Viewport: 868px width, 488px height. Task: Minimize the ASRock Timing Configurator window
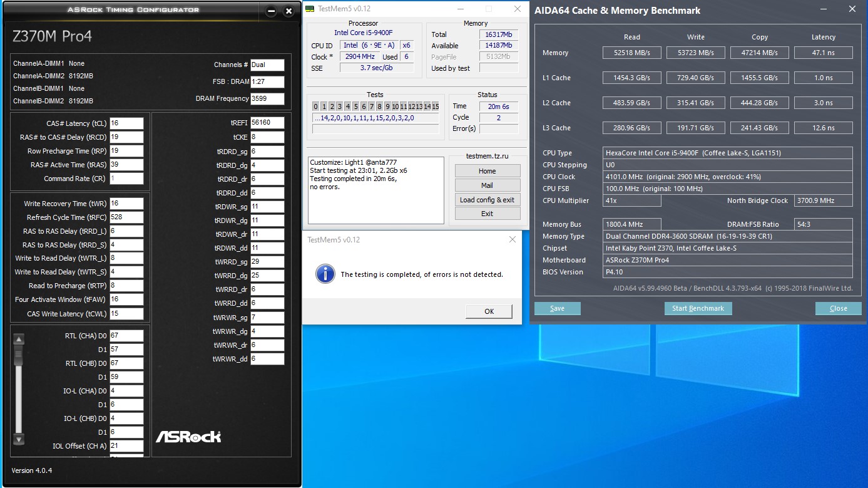point(270,11)
